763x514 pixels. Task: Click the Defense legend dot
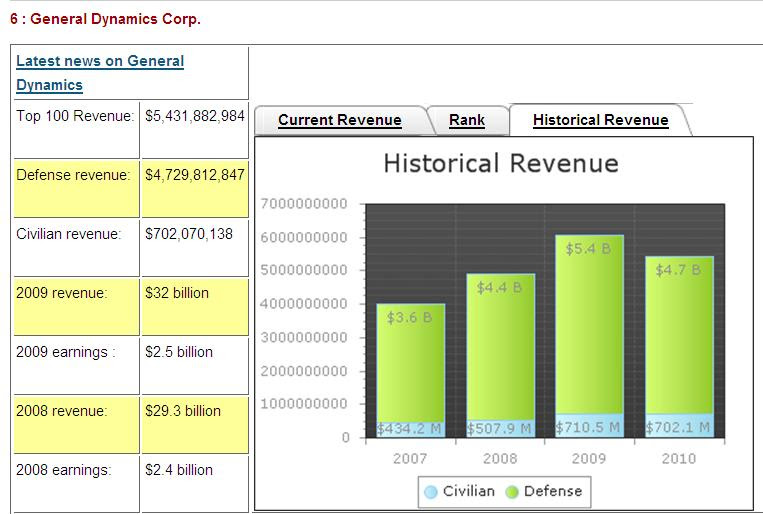512,492
